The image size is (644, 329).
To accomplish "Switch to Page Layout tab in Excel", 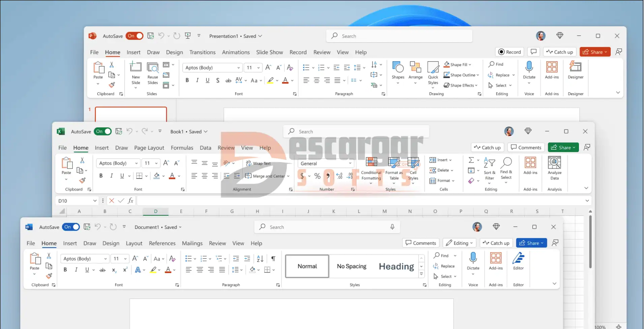I will (149, 148).
